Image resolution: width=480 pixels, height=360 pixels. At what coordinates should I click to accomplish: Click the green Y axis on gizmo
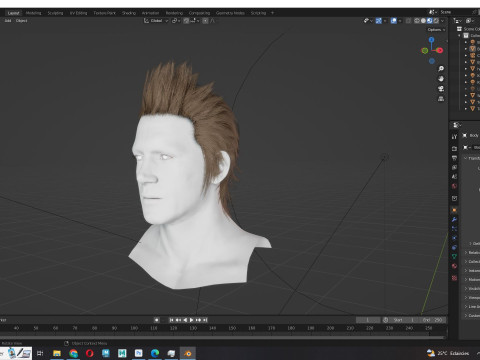[425, 51]
